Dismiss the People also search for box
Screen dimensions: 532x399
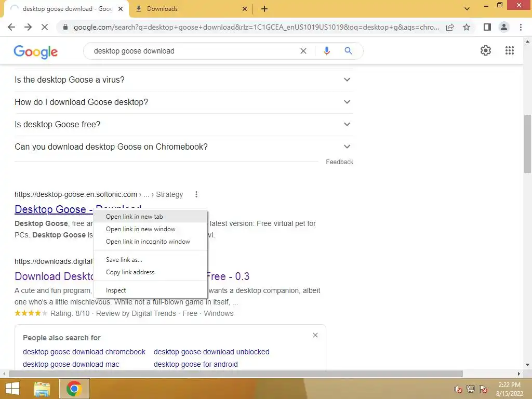(315, 335)
